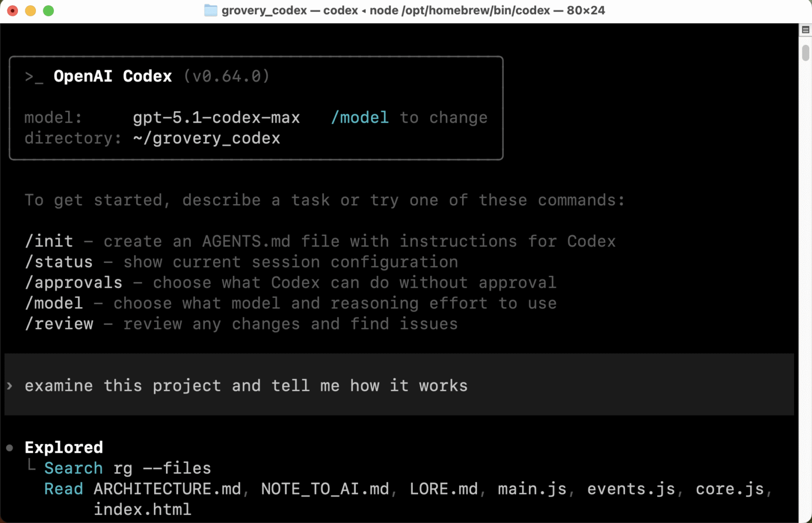Select the /approvals command
Image resolution: width=812 pixels, height=523 pixels.
[73, 282]
